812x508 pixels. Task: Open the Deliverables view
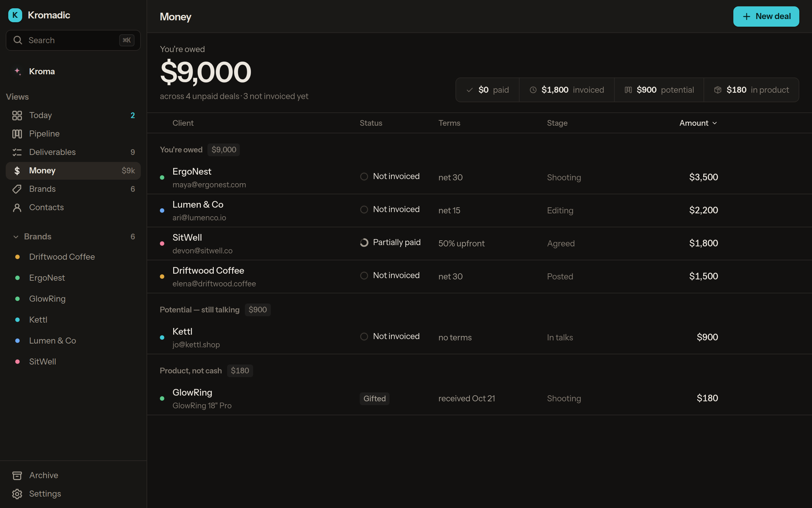(x=73, y=152)
